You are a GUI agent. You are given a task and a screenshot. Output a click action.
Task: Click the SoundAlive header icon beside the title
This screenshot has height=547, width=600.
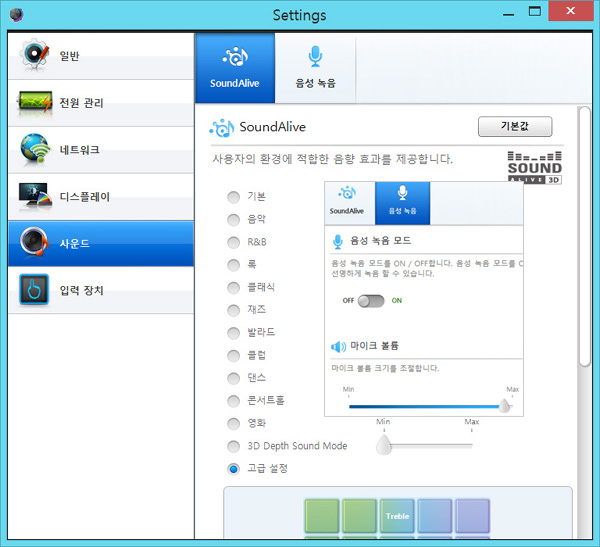222,128
